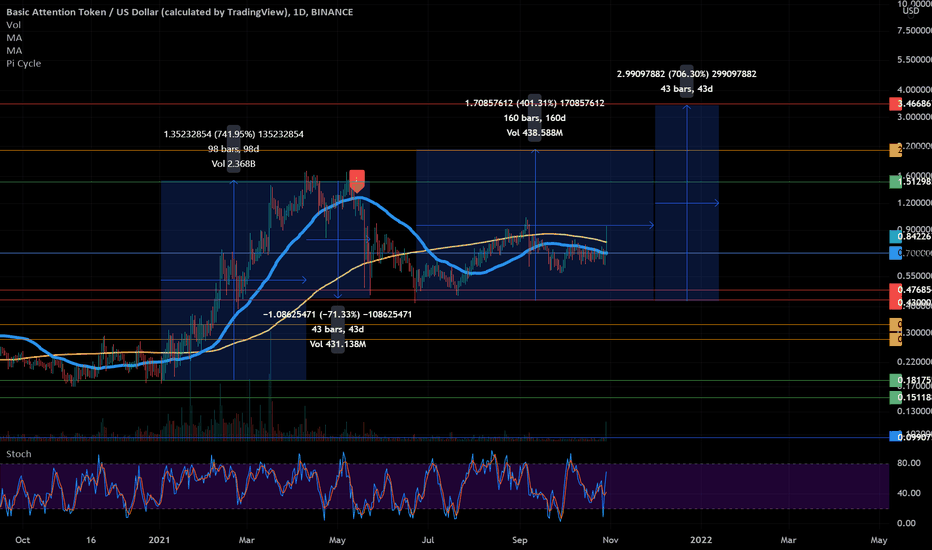
Task: Select the −71.33% measurement label
Action: tap(338, 315)
